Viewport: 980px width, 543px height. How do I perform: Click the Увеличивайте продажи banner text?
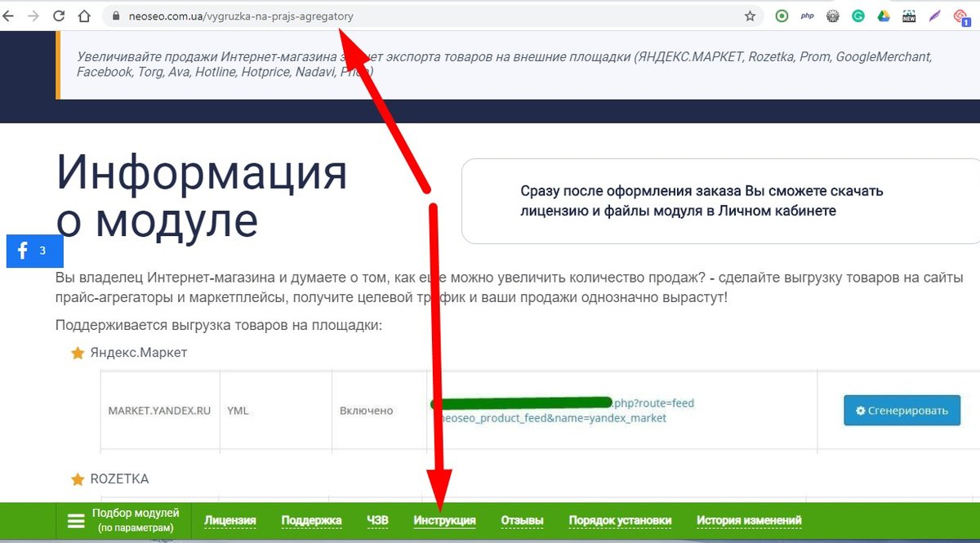click(504, 65)
